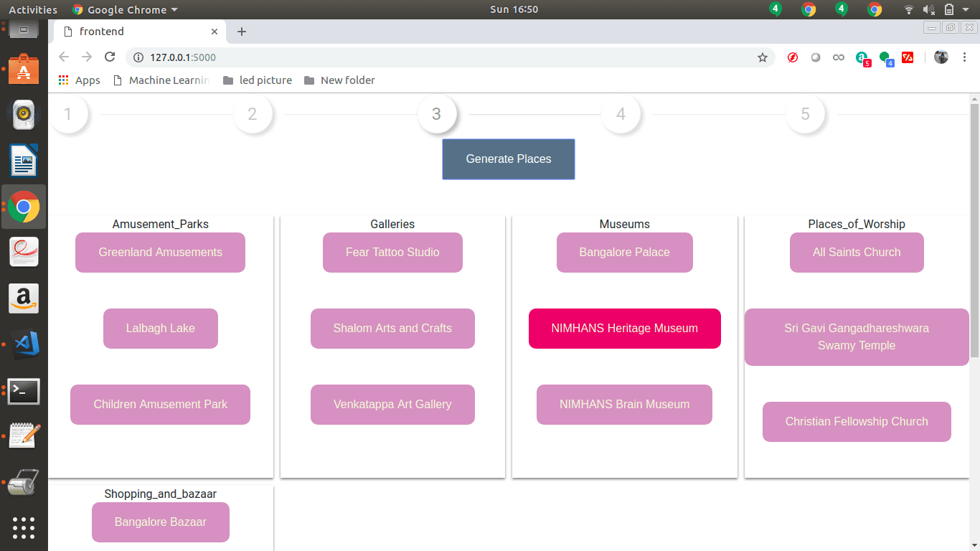This screenshot has width=980, height=551.
Task: Jump to step 5 circle
Action: (806, 114)
